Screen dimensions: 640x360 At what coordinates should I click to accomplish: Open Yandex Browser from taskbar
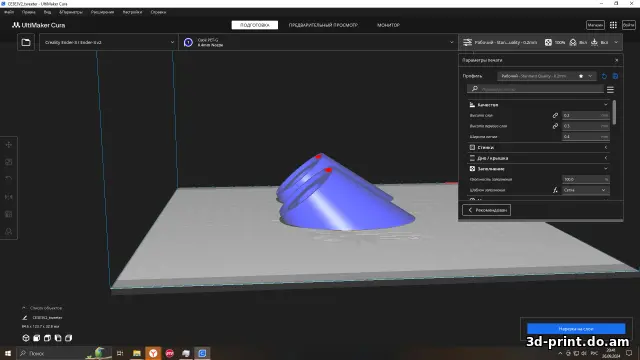tap(153, 353)
